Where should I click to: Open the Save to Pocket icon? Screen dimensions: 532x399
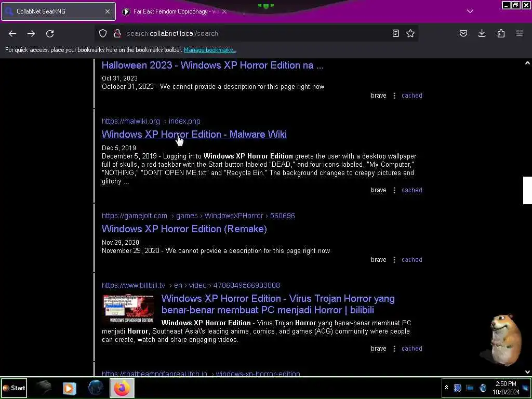463,33
